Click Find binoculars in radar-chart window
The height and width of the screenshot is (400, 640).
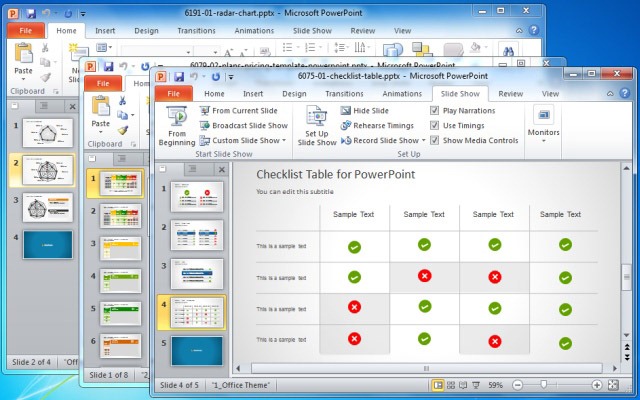(x=508, y=51)
